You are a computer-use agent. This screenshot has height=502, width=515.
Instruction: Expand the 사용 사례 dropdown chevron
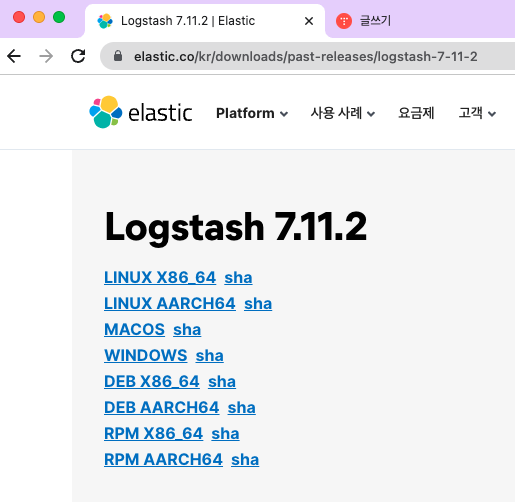coord(371,114)
